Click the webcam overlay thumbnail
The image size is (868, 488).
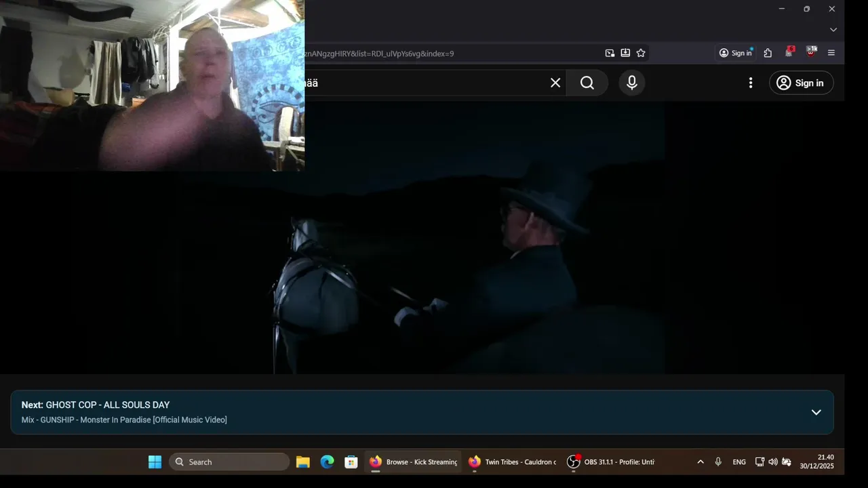coord(152,85)
